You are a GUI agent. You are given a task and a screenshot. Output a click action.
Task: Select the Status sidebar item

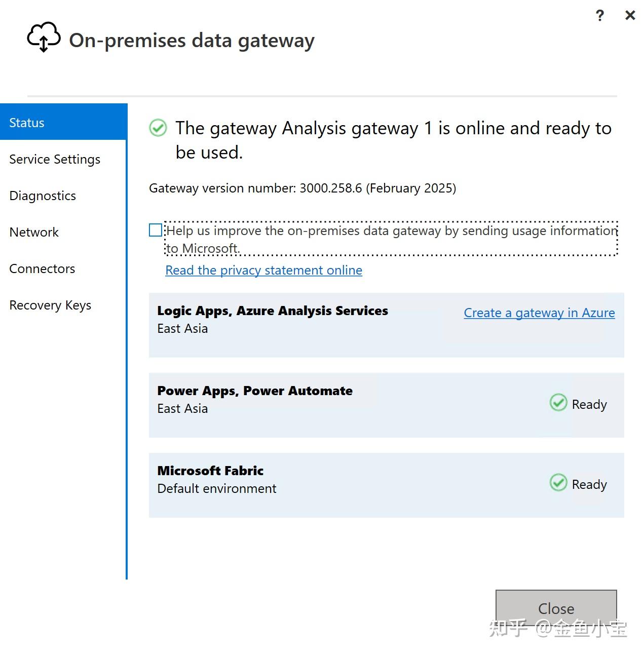(26, 122)
